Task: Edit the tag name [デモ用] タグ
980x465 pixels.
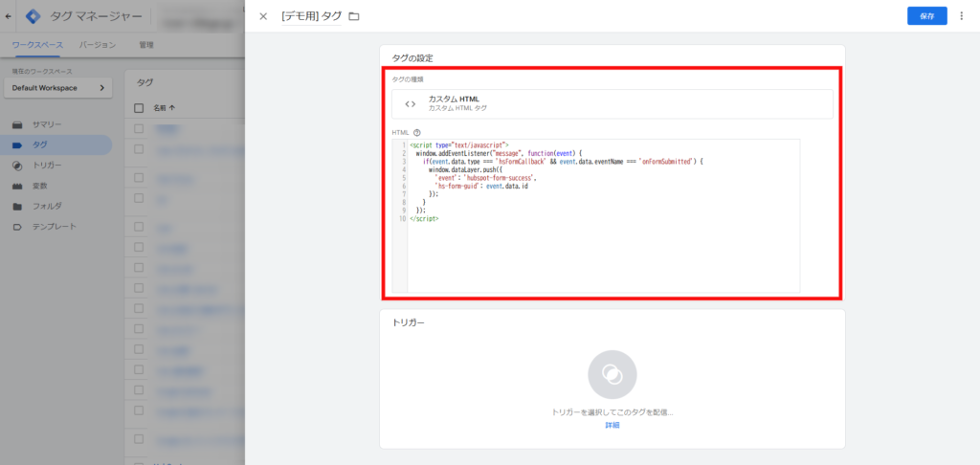Action: (312, 16)
